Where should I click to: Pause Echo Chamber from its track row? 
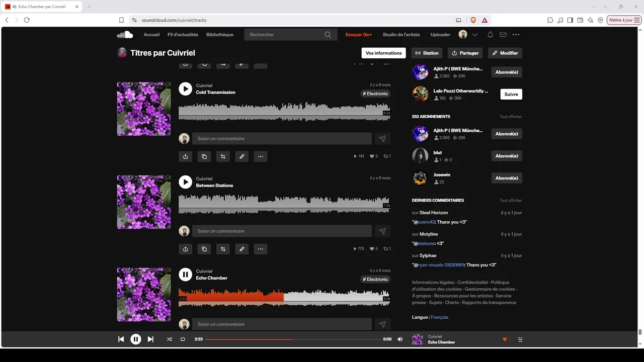point(185,275)
